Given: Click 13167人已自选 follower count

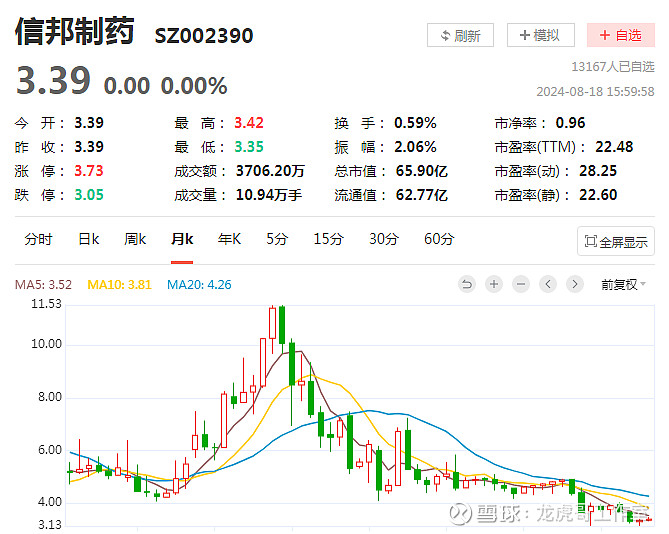Looking at the screenshot, I should pyautogui.click(x=613, y=67).
